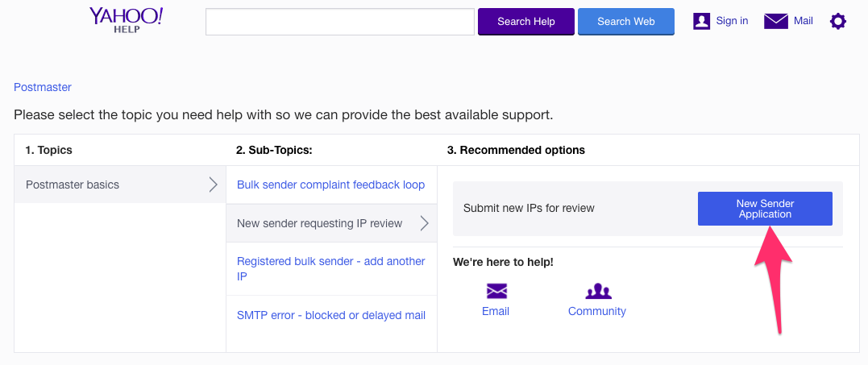Open SMTP error - blocked or delayed mail

pos(331,316)
